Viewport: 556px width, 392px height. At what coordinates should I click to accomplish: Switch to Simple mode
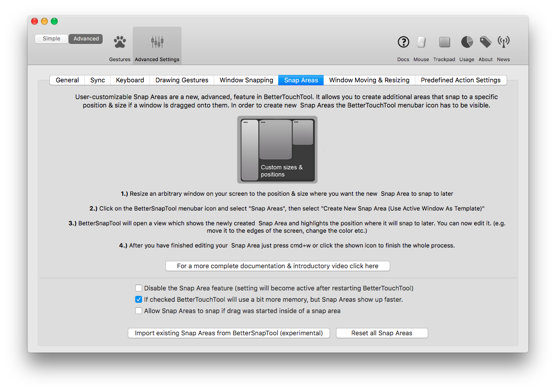51,38
